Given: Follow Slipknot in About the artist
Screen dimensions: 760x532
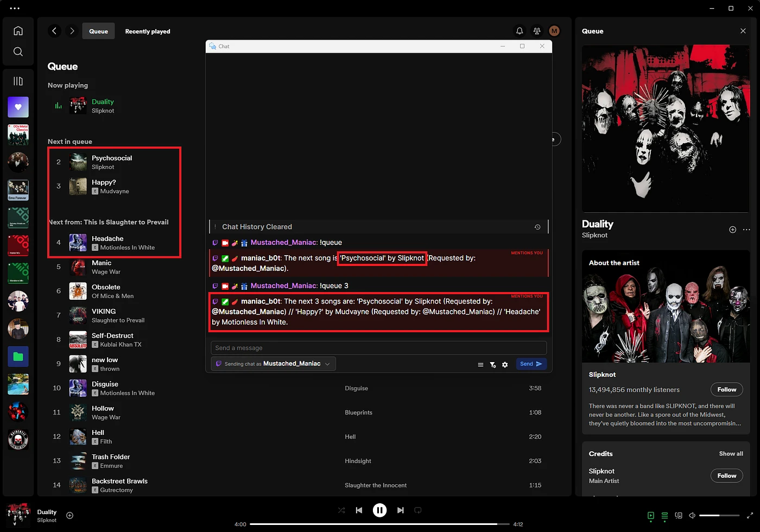Looking at the screenshot, I should point(726,389).
